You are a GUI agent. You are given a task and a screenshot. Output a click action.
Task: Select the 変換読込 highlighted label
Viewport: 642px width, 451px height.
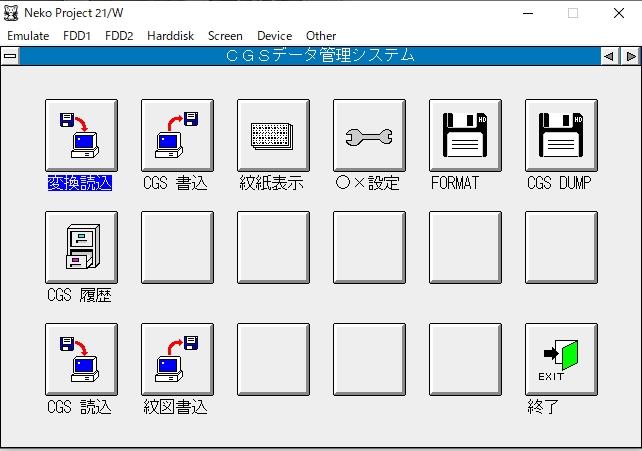[80, 183]
